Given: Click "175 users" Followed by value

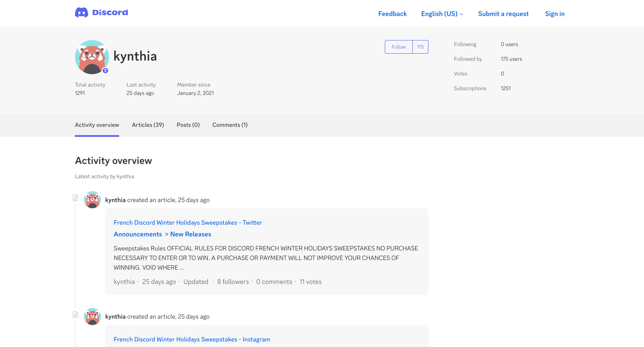Looking at the screenshot, I should (512, 59).
